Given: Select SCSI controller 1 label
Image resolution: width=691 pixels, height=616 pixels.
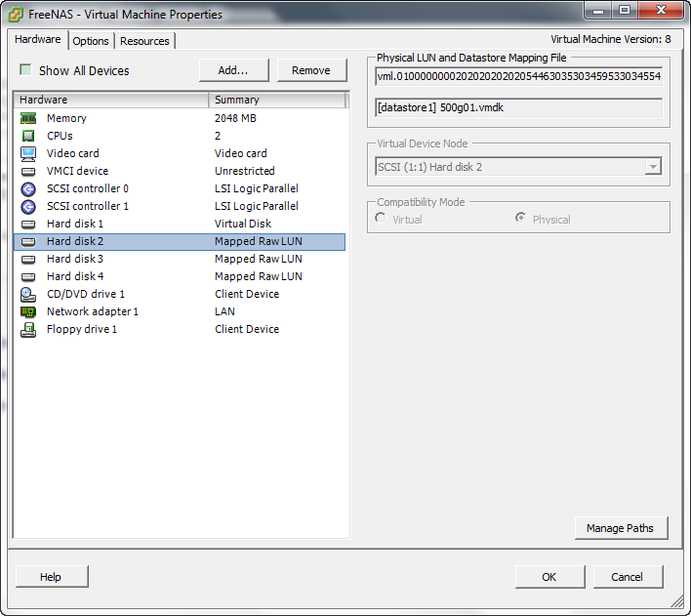Looking at the screenshot, I should pyautogui.click(x=88, y=206).
